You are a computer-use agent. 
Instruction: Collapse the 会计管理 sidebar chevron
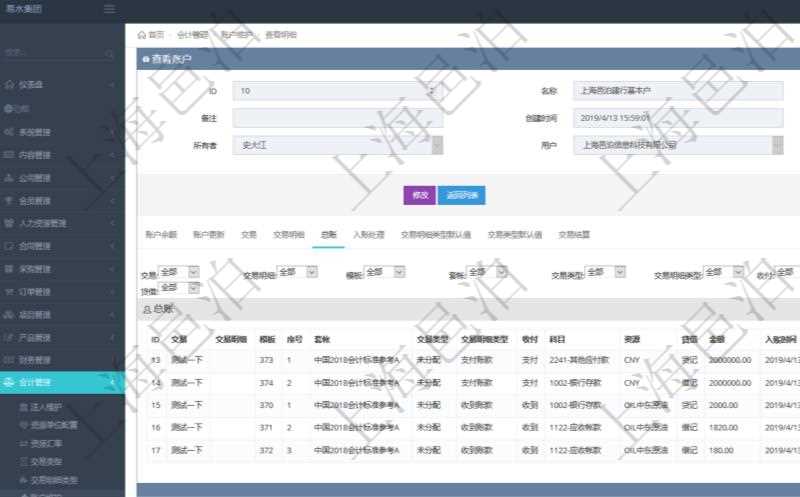click(112, 382)
